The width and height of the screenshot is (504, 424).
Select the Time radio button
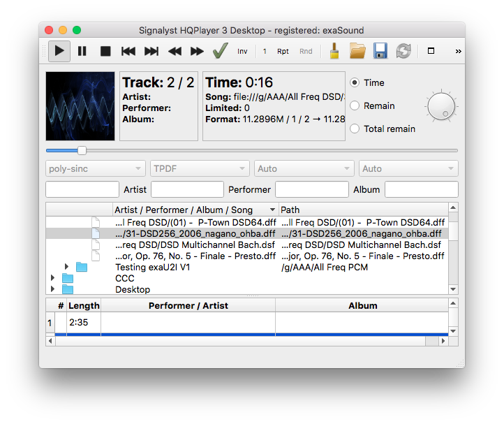[355, 82]
